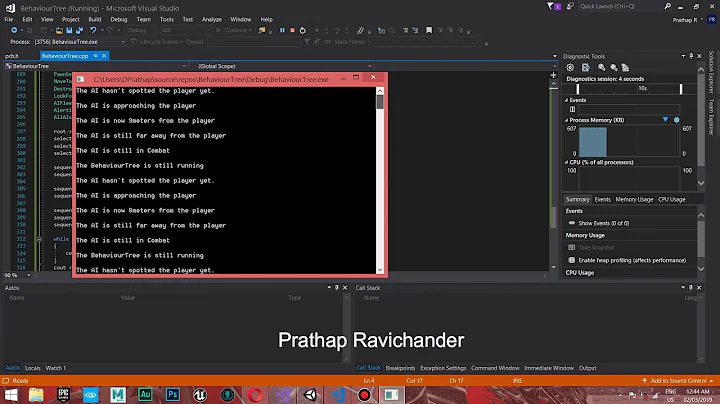Open the Windows Start menu

[11, 395]
